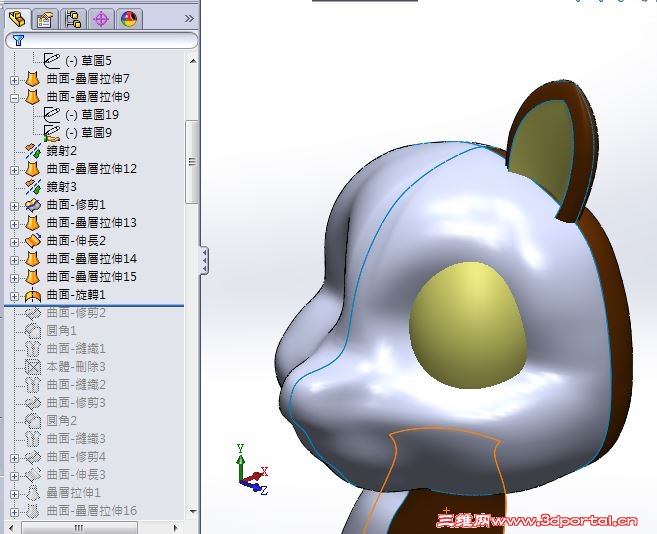The image size is (657, 534).
Task: Expand the 曲面-修剪1 feature
Action: point(14,206)
